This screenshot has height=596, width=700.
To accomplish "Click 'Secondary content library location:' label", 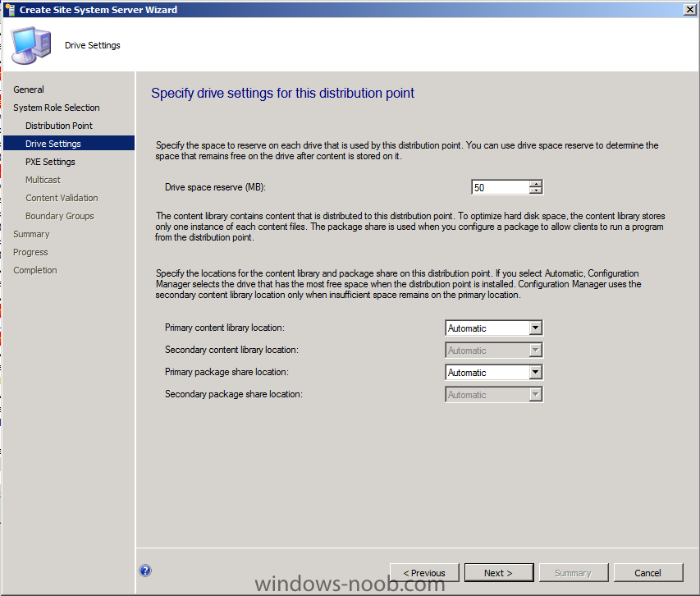I will (231, 350).
